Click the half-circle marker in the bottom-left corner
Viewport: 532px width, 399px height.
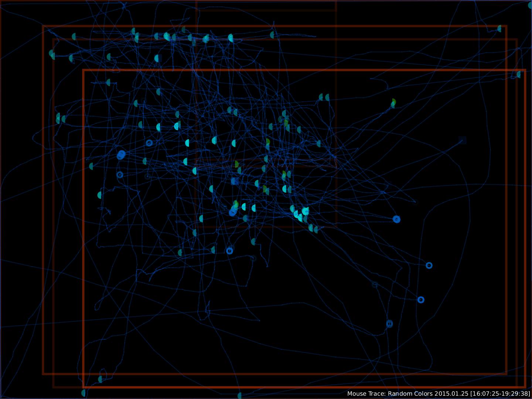pyautogui.click(x=83, y=393)
